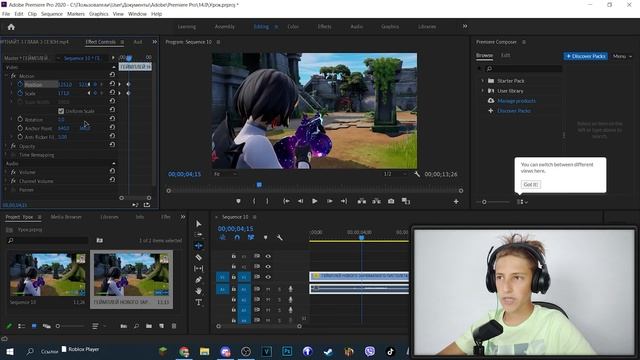Expand Project panel tabs overflow chevron

click(183, 217)
